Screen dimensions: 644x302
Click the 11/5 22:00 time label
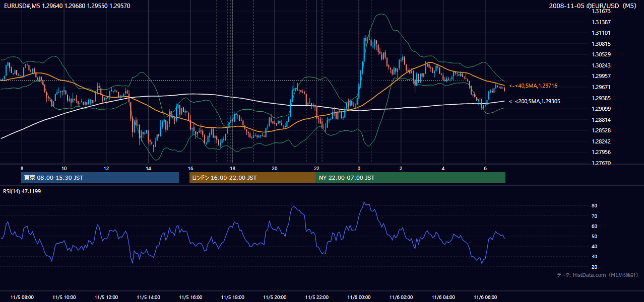pyautogui.click(x=316, y=297)
